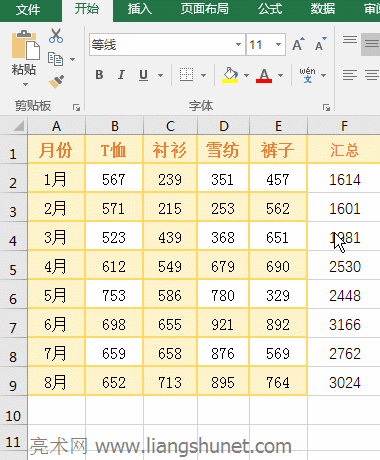Apply borders with the border icon
The height and width of the screenshot is (460, 380).
click(x=186, y=75)
